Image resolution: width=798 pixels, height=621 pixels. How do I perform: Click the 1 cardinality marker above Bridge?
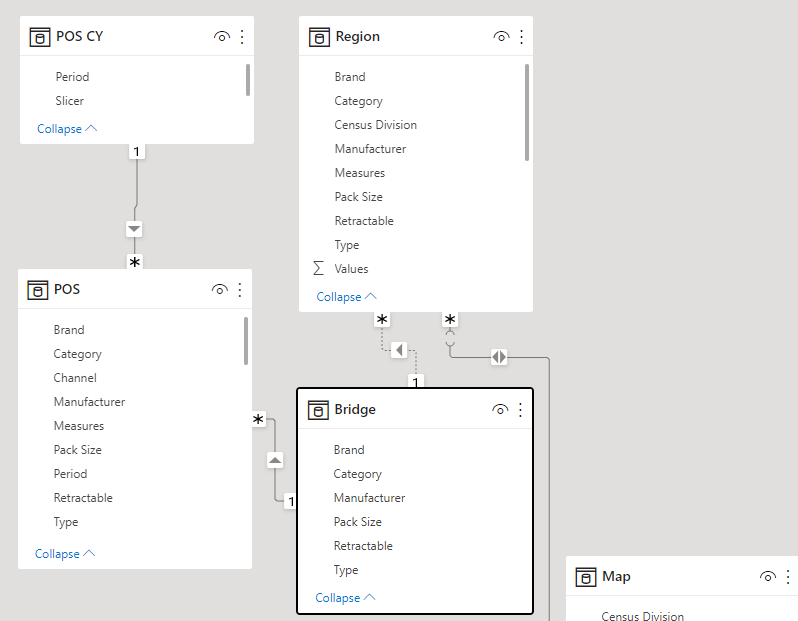point(416,382)
